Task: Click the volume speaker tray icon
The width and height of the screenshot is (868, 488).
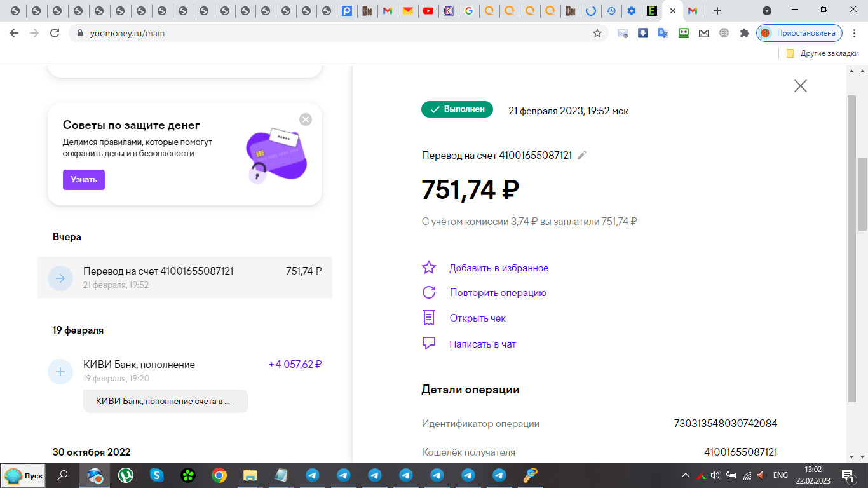Action: (715, 475)
